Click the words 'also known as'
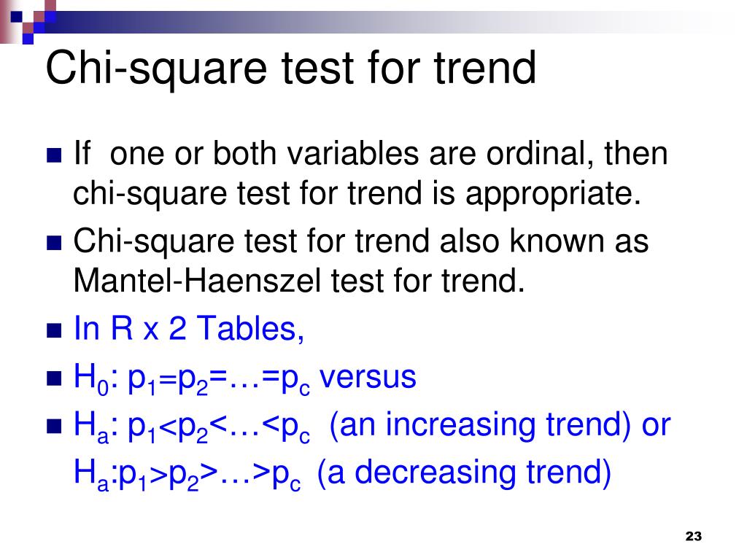Screen dimensions: 747x560 [x=544, y=241]
